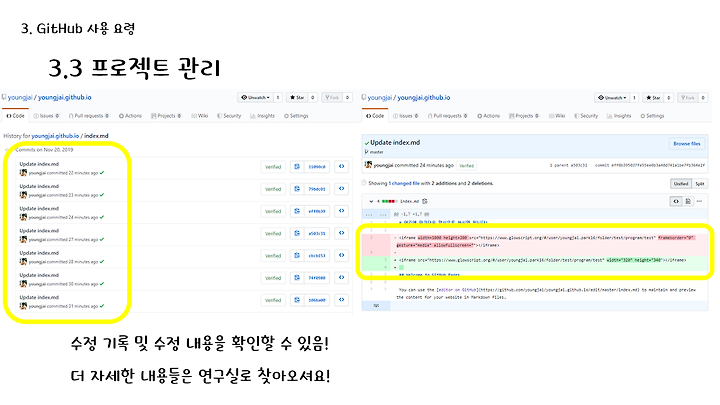Click the Browse files button
Image resolution: width=720 pixels, height=405 pixels.
pos(686,144)
